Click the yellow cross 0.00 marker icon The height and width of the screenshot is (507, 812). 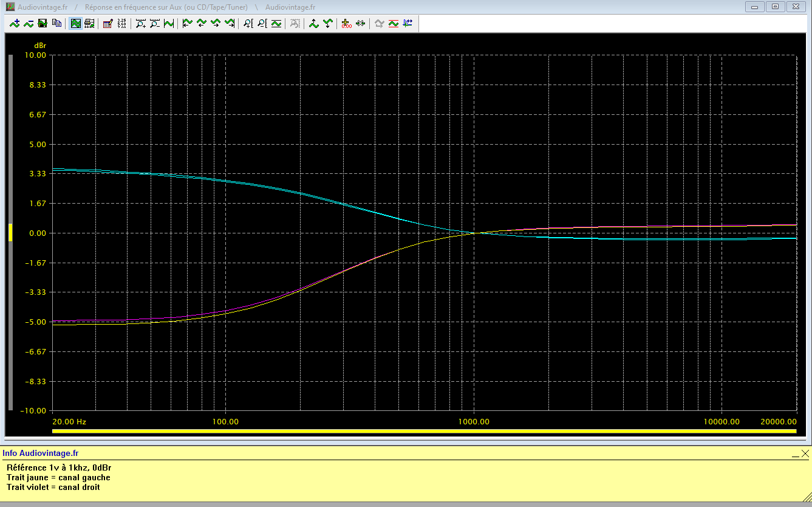tap(347, 24)
